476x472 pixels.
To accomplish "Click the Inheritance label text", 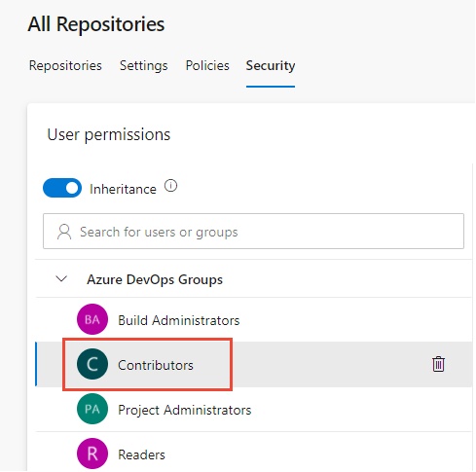I will click(123, 189).
